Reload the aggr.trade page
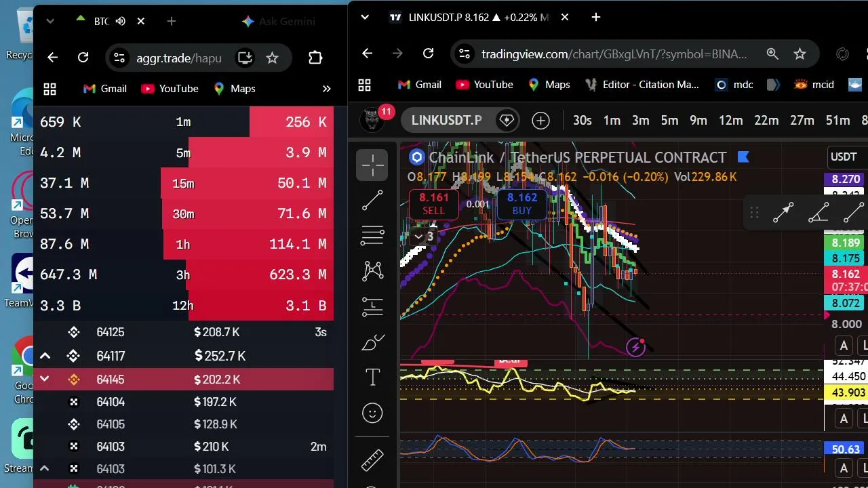Screen dimensions: 868x488 coord(83,58)
